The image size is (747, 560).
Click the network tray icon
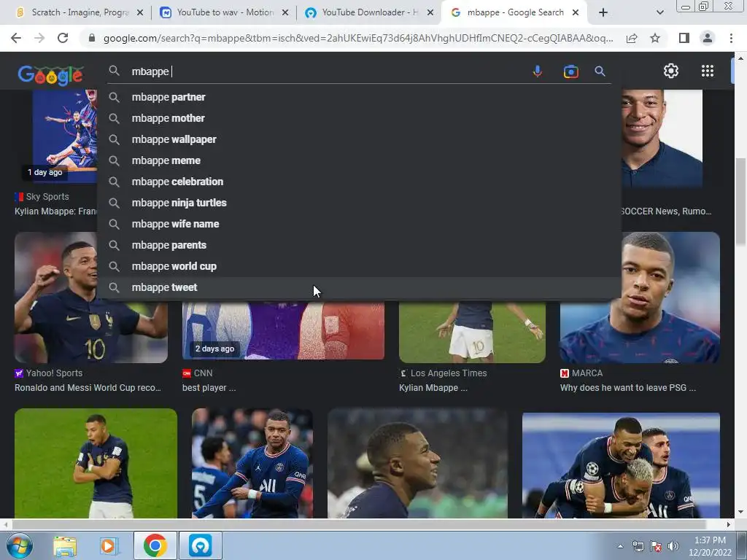click(x=638, y=547)
